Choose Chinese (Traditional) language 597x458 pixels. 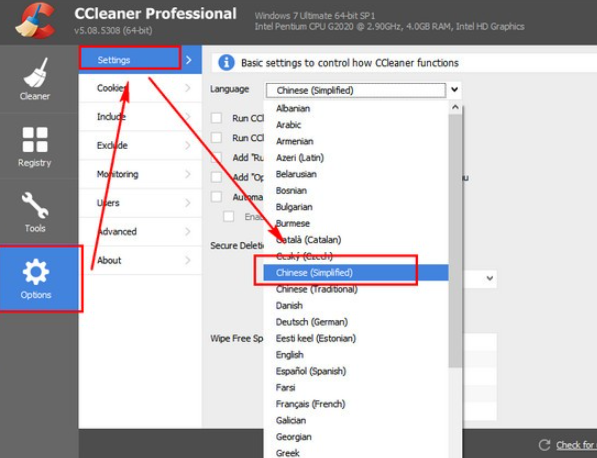click(356, 289)
